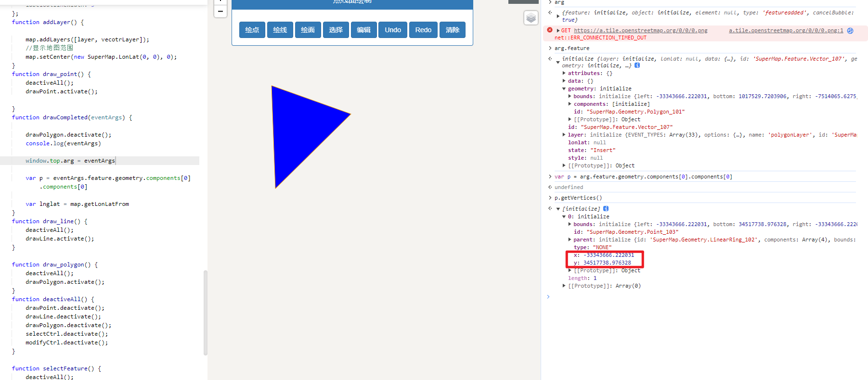Expand [[Prototype]]: Object below style: null

[564, 165]
